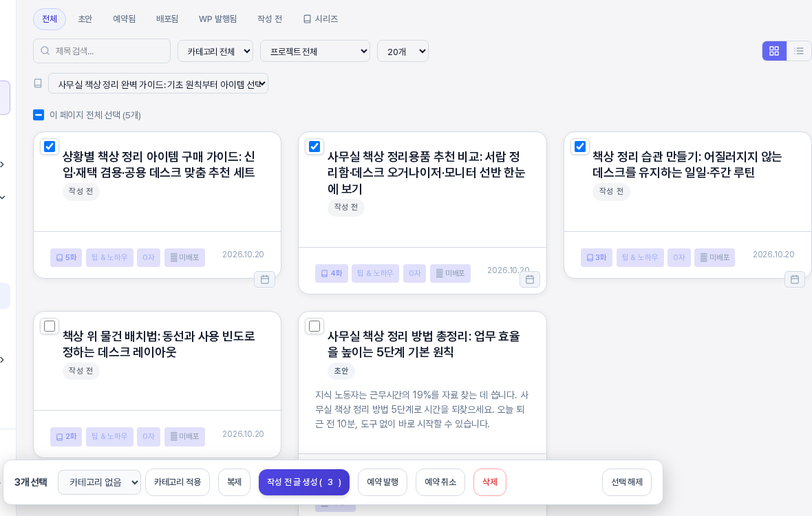Toggle 이 페이지 전체 선택 checkbox
This screenshot has width=812, height=516.
click(39, 115)
